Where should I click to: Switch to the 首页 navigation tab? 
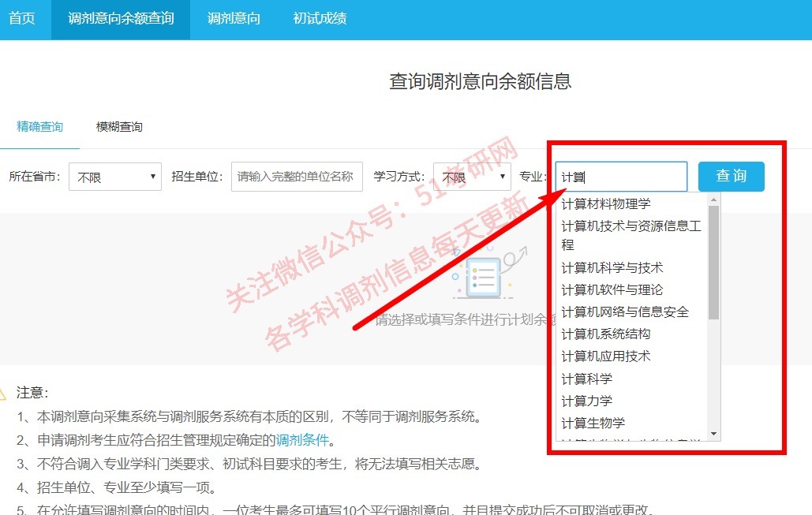pyautogui.click(x=21, y=18)
